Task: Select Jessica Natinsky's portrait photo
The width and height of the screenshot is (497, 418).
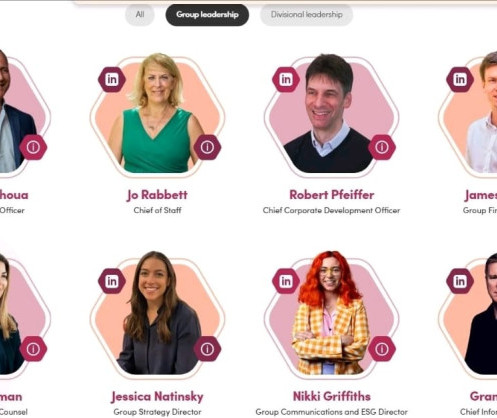Action: tap(157, 313)
